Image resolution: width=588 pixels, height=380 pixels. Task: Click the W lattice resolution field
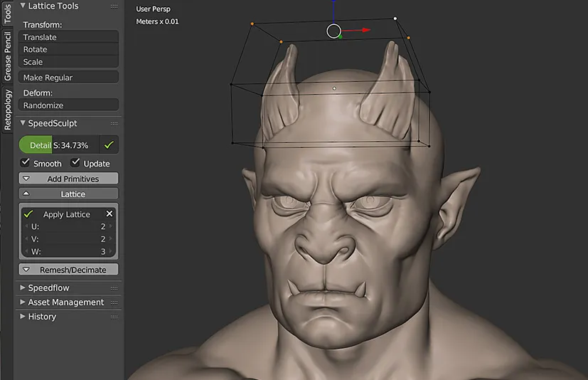pos(69,251)
